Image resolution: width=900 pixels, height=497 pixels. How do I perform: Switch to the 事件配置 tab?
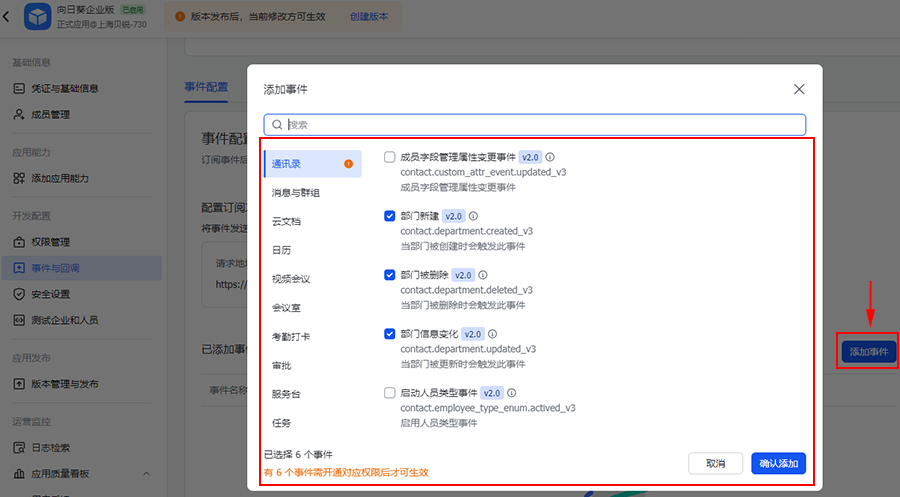click(x=206, y=87)
